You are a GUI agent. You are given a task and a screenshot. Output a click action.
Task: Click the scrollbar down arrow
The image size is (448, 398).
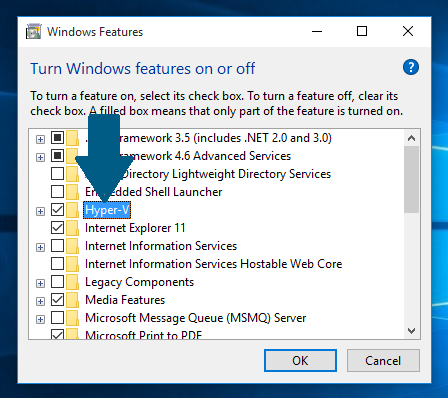(411, 331)
